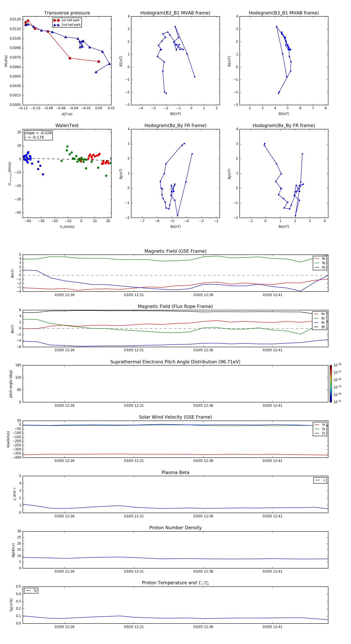Screen dimensions: 351x644
Task: Click the 'Proton Temperature and Te/Tp' title
Action: coord(175,583)
